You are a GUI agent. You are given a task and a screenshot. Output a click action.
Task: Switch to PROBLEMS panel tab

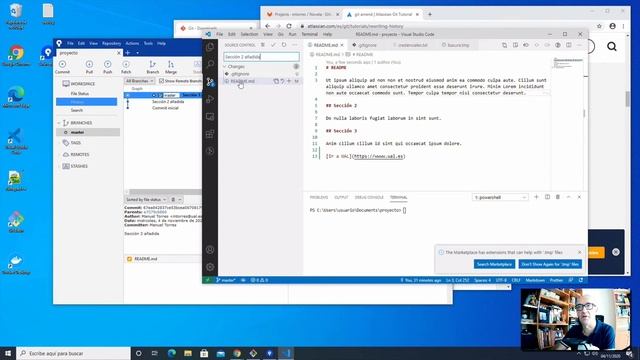(319, 197)
